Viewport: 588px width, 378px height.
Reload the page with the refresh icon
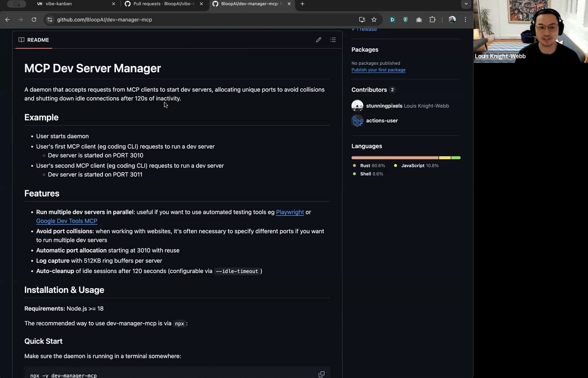click(34, 19)
